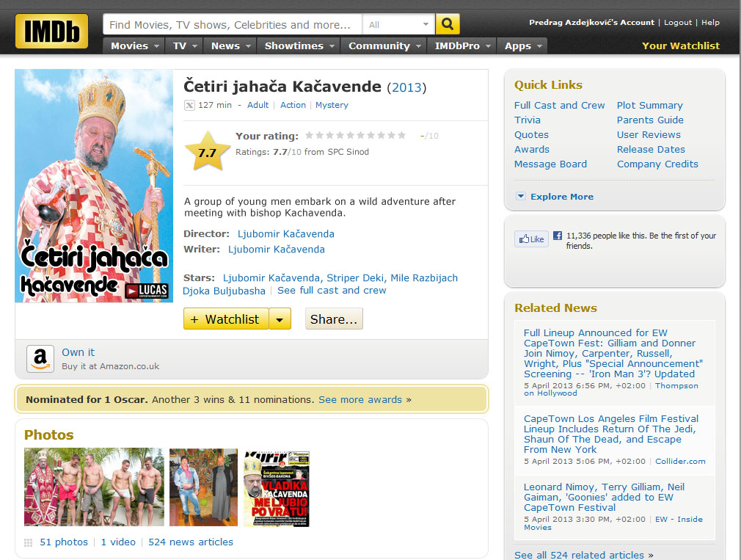Open Full Cast and Crew link
Screen dimensions: 741x560
pos(559,105)
